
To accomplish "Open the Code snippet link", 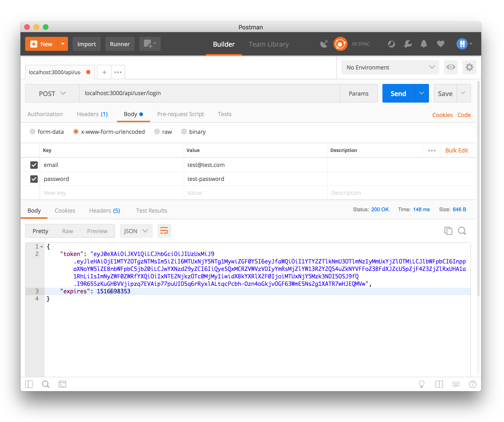I will (x=464, y=115).
